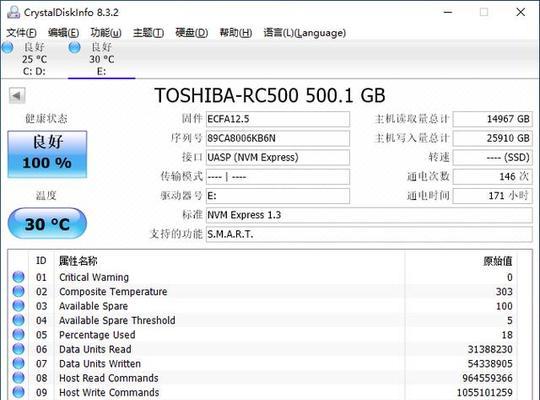The height and width of the screenshot is (400, 540).
Task: Select the Available Spare Threshold attribute name
Action: 117,320
